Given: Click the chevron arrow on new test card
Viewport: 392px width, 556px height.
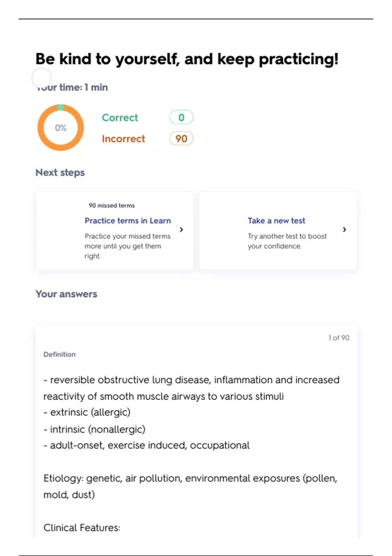Looking at the screenshot, I should pos(344,230).
